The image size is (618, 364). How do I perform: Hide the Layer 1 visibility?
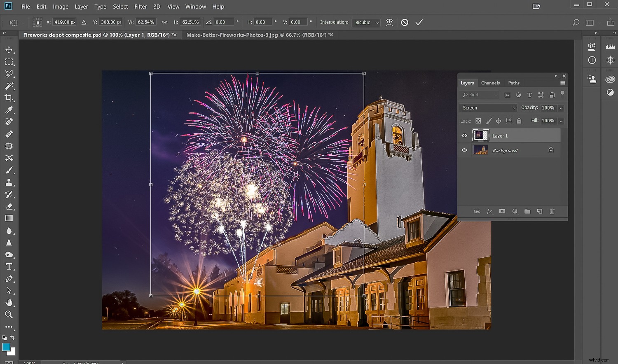[464, 135]
